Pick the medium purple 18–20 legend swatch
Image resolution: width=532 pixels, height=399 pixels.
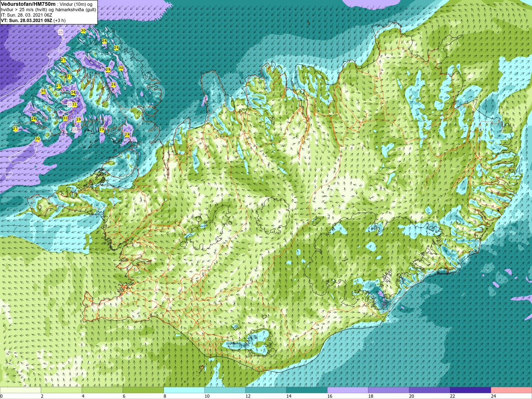(389, 390)
